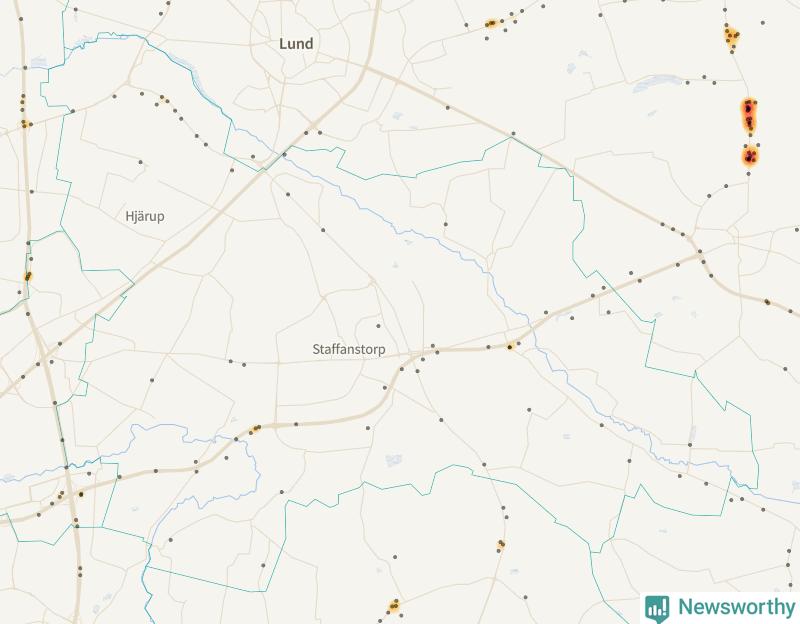Click the orange hotspot on left motorway below Hjärup
Image resolution: width=800 pixels, height=624 pixels.
coord(28,277)
